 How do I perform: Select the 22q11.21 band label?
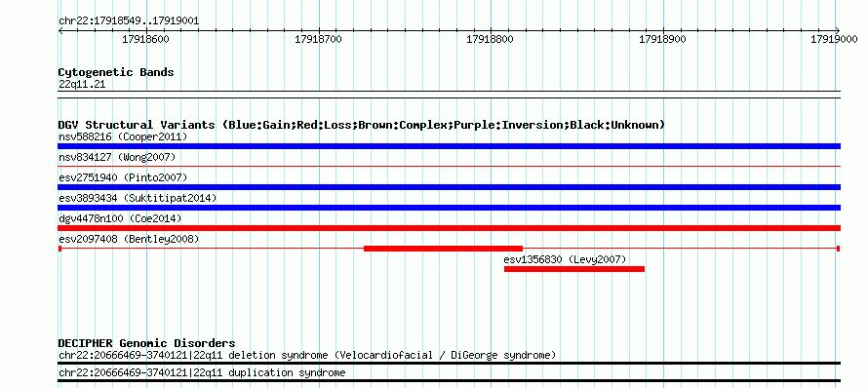[82, 85]
